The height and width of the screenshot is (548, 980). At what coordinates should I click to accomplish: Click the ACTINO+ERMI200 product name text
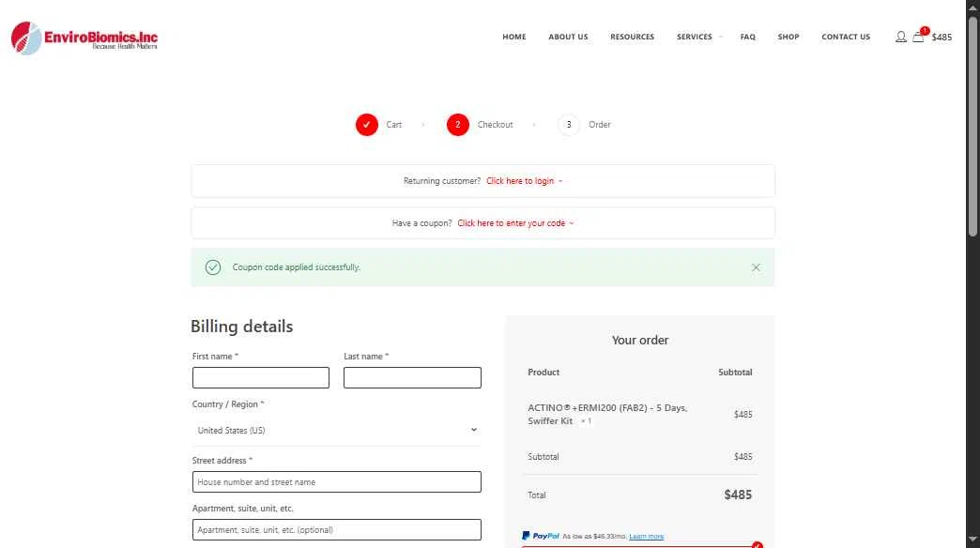click(x=607, y=414)
